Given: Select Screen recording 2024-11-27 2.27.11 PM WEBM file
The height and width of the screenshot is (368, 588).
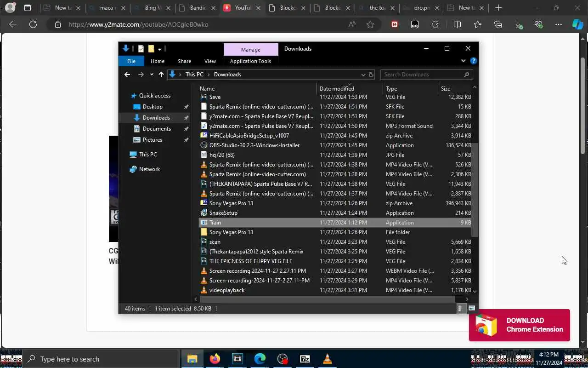Looking at the screenshot, I should (257, 271).
